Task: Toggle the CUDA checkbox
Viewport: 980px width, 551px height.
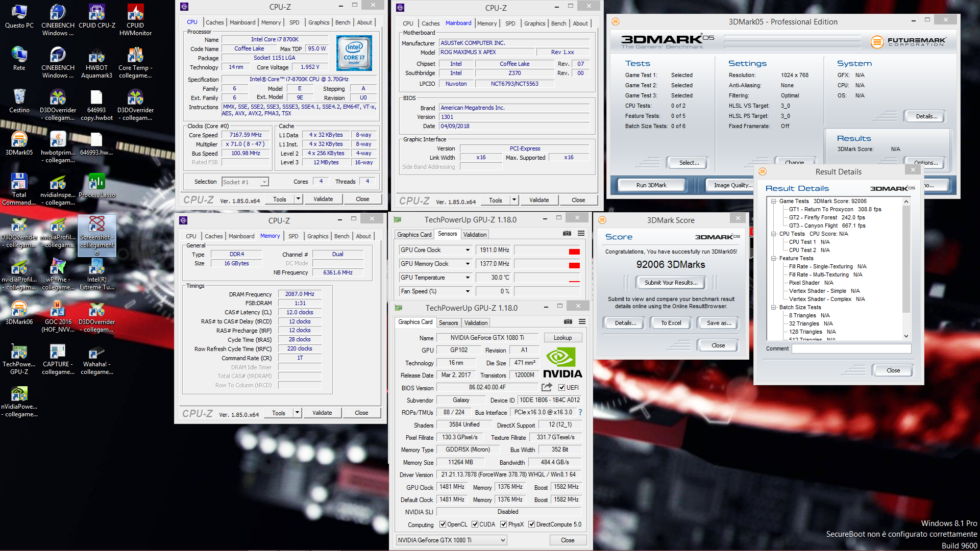Action: click(x=475, y=524)
